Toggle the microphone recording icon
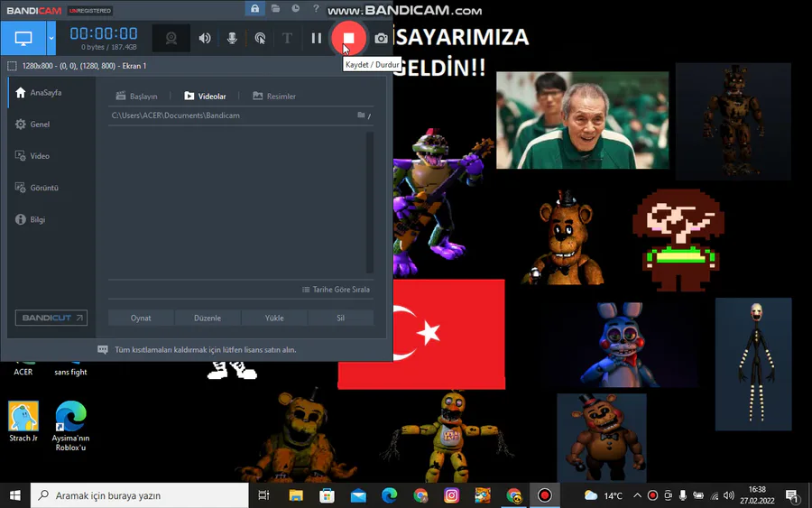Screen dimensions: 812x508 [x=232, y=38]
